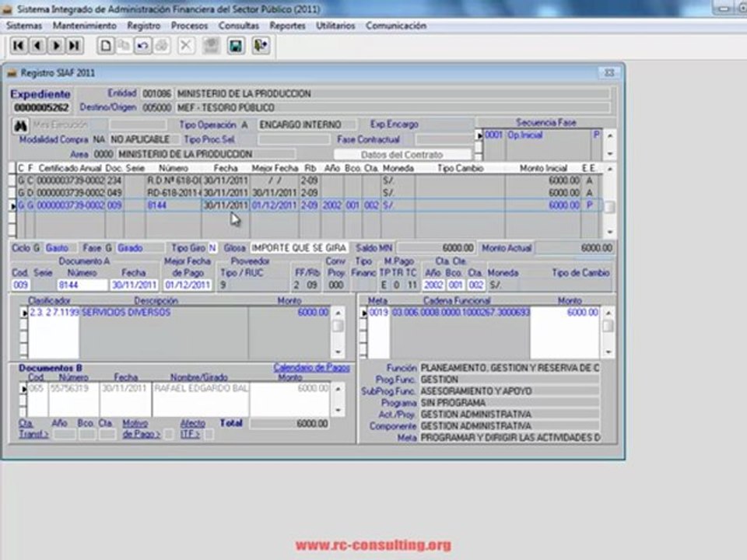Screen dimensions: 747x560
Task: Jump to last record button
Action: click(x=75, y=46)
